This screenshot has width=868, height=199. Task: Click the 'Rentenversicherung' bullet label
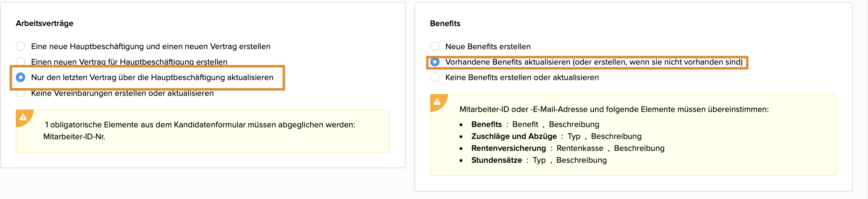point(508,148)
